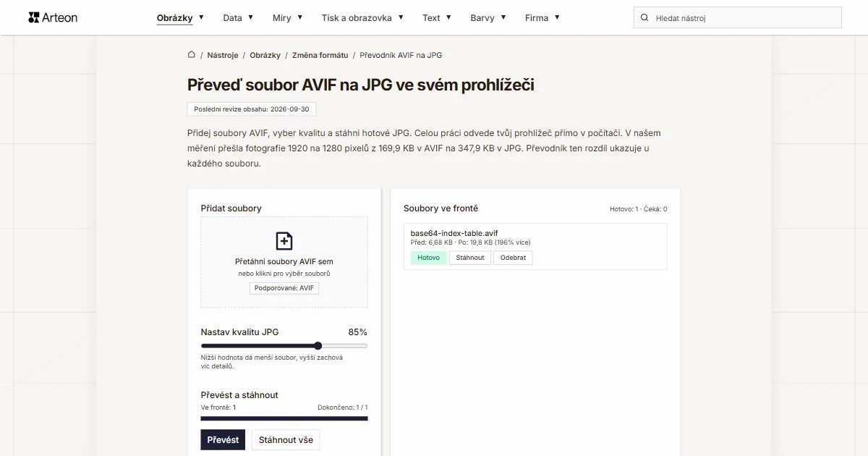The height and width of the screenshot is (456, 868).
Task: Open the Firma menu
Action: click(537, 18)
